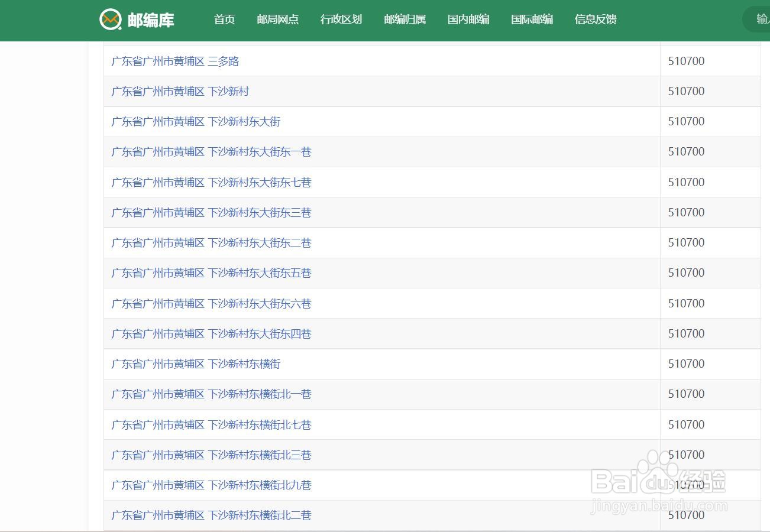
Task: Open link 广东省广州市黄埔区 三多路
Action: pyautogui.click(x=175, y=61)
